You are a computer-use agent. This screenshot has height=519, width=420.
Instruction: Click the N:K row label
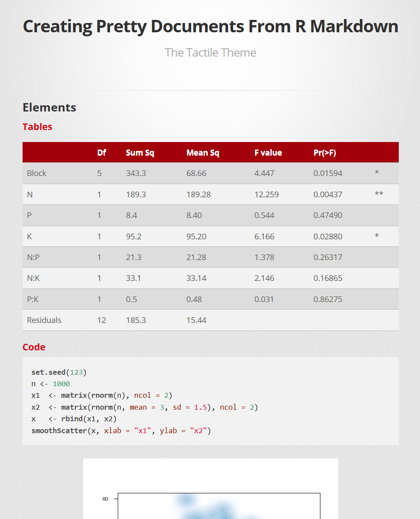(x=34, y=278)
